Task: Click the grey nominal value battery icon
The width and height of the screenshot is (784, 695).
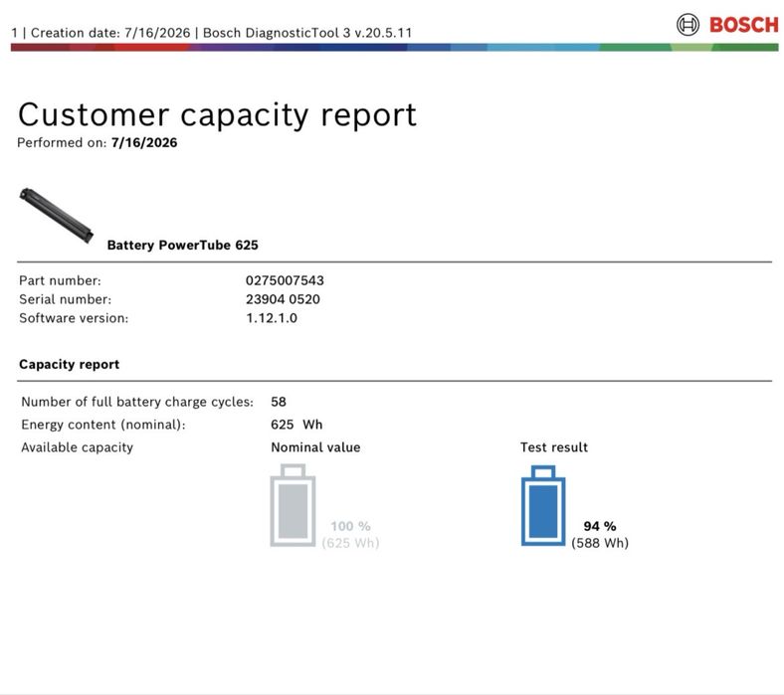Action: tap(293, 505)
